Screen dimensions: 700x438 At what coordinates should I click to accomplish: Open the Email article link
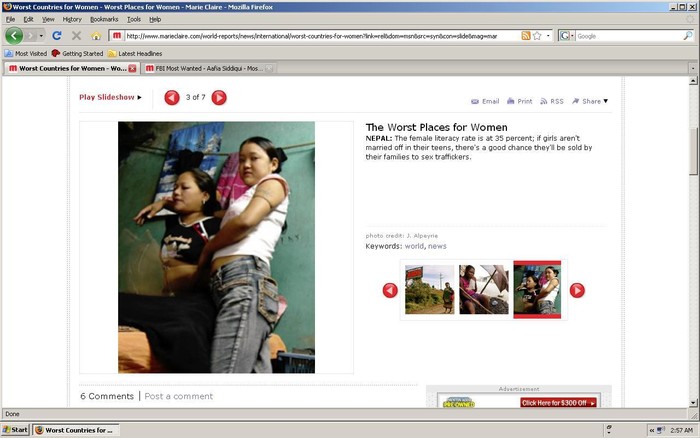tap(485, 101)
